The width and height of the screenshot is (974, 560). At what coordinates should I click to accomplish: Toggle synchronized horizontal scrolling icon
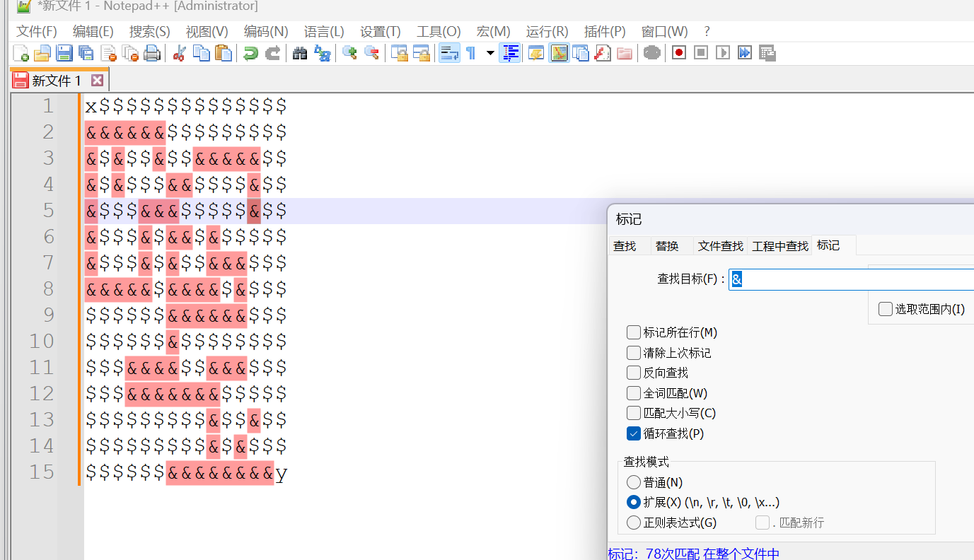point(421,53)
